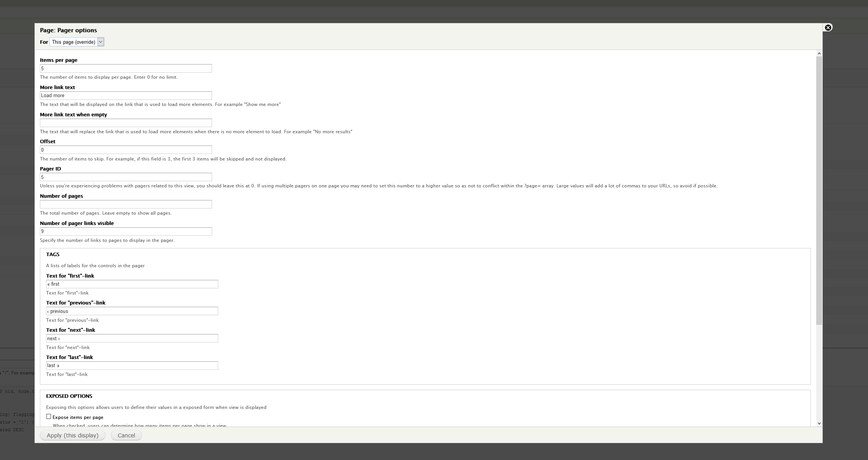The image size is (868, 460).
Task: Click the Cancel button
Action: tap(126, 435)
